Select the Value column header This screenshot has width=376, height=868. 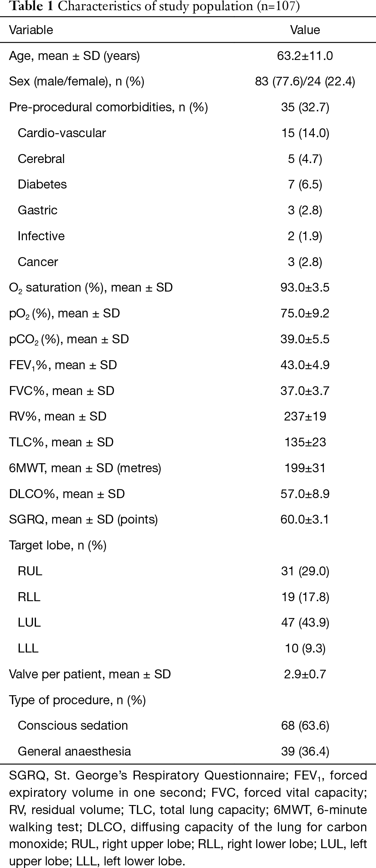[x=305, y=30]
